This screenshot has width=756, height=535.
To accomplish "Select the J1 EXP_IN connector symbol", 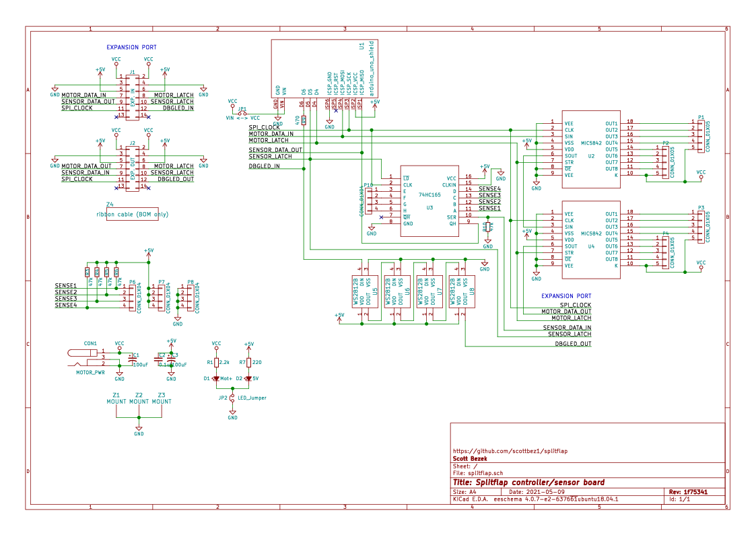I will 133,96.
